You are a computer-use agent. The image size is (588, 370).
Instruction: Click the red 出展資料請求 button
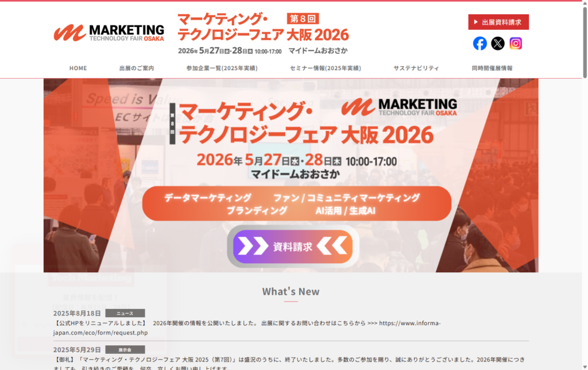[498, 22]
